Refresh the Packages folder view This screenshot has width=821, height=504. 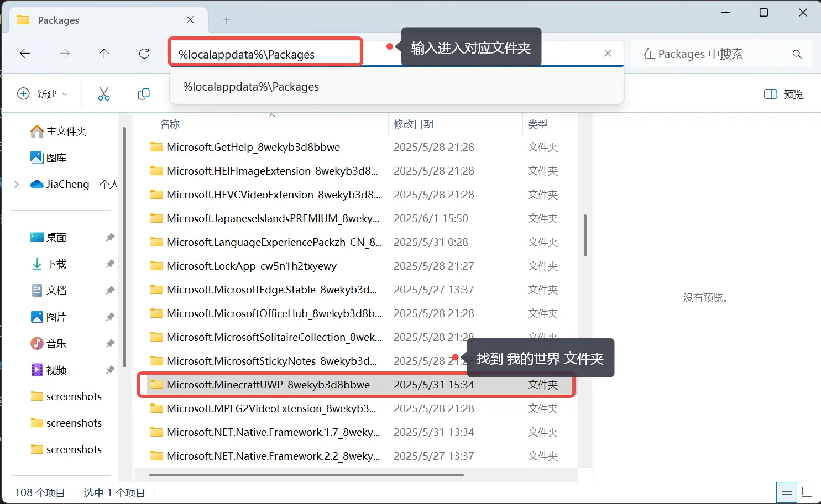[144, 54]
